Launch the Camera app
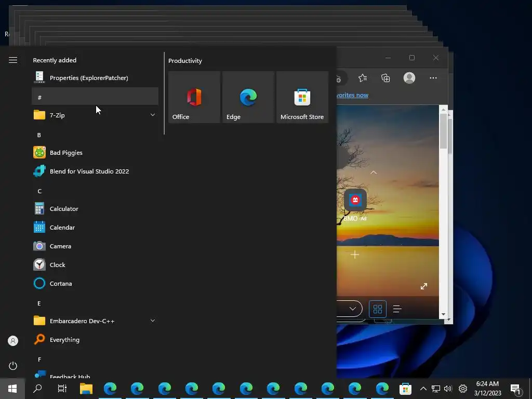This screenshot has width=532, height=399. (x=95, y=246)
